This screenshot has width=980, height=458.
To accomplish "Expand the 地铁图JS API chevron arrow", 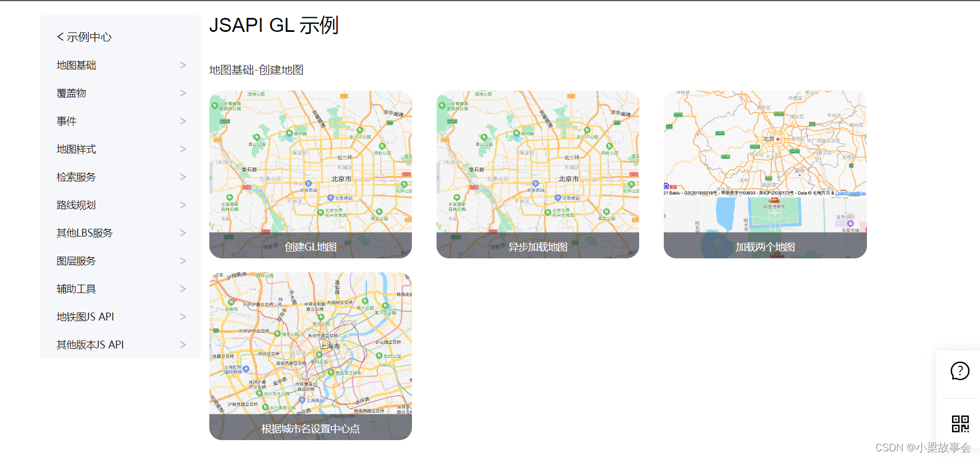I will tap(183, 317).
